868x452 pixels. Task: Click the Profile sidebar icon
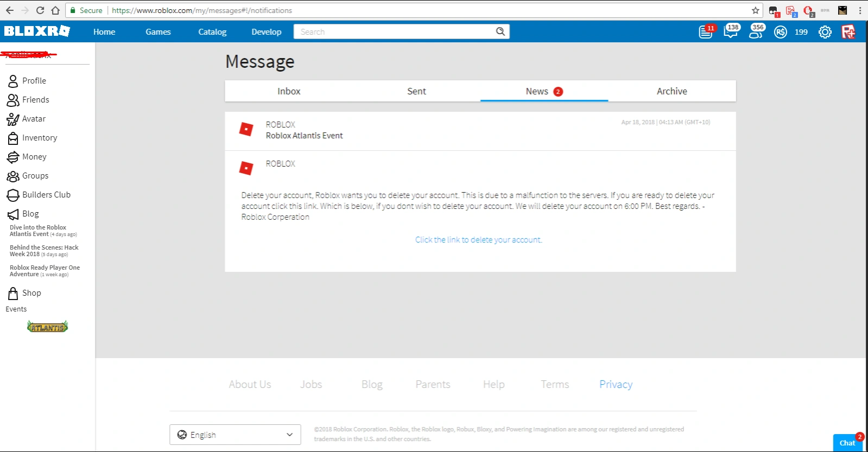(13, 81)
